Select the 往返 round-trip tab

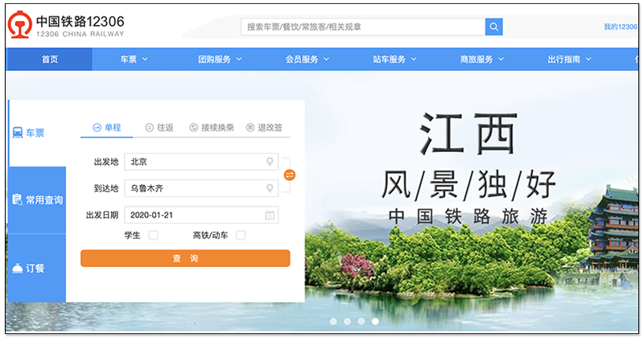pos(159,128)
